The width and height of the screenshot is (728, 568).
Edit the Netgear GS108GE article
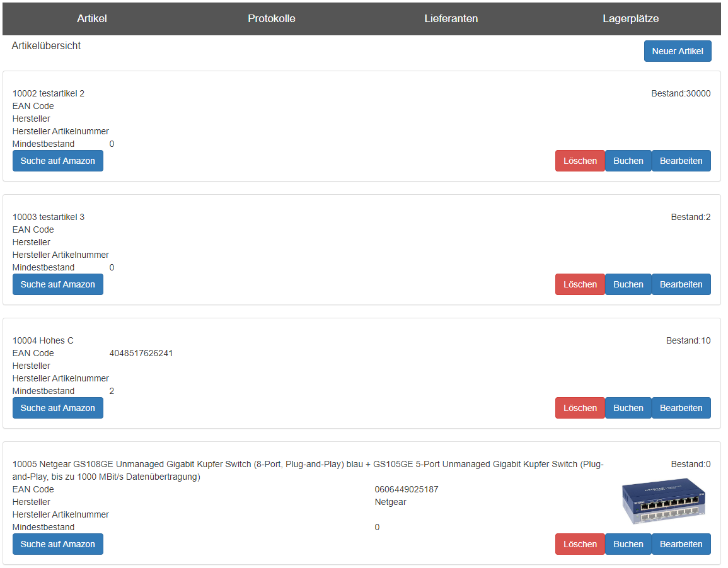[x=681, y=544]
